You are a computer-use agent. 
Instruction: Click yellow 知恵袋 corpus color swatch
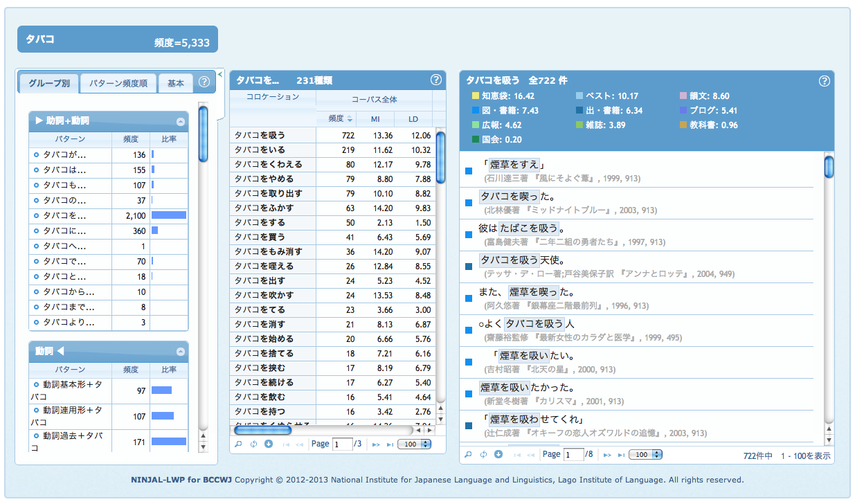pos(475,96)
